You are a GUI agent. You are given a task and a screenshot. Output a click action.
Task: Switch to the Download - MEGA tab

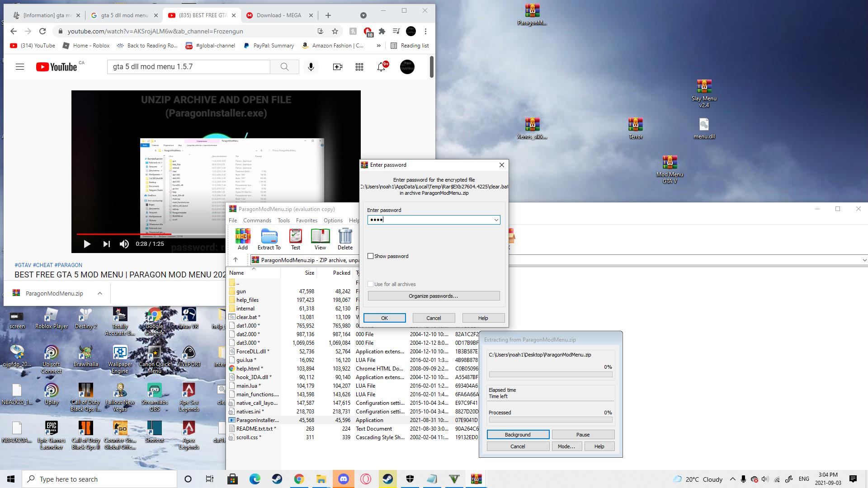pyautogui.click(x=278, y=15)
